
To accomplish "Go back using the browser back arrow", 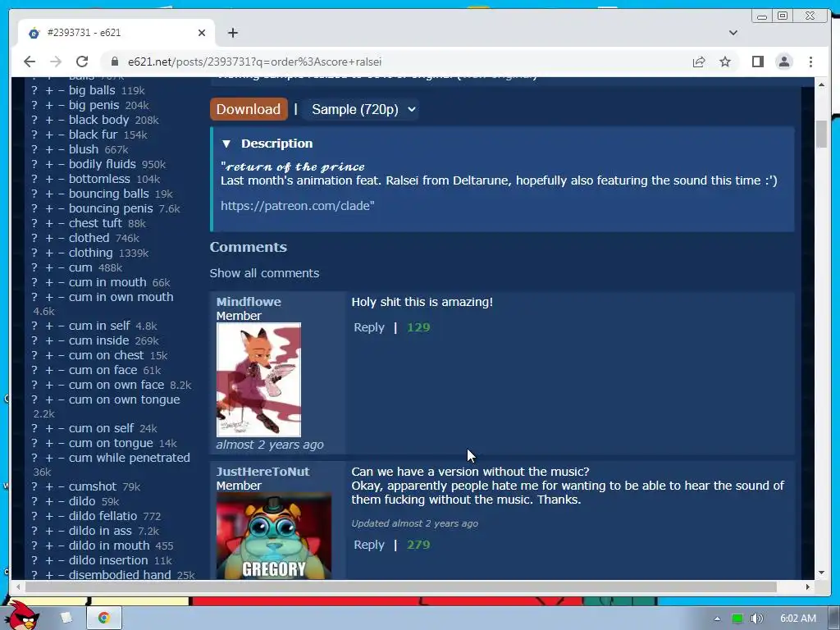I will [30, 62].
